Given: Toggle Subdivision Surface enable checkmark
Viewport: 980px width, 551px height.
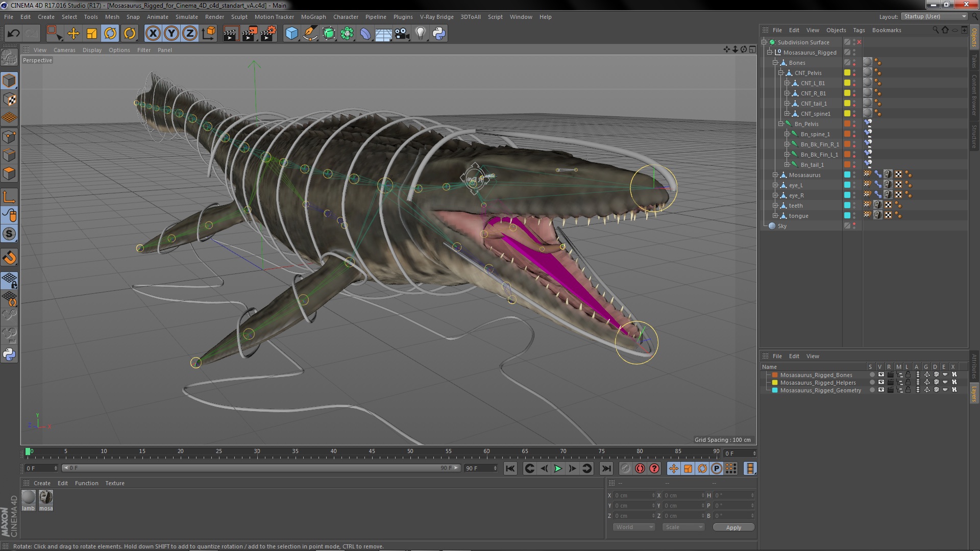Looking at the screenshot, I should pyautogui.click(x=859, y=42).
